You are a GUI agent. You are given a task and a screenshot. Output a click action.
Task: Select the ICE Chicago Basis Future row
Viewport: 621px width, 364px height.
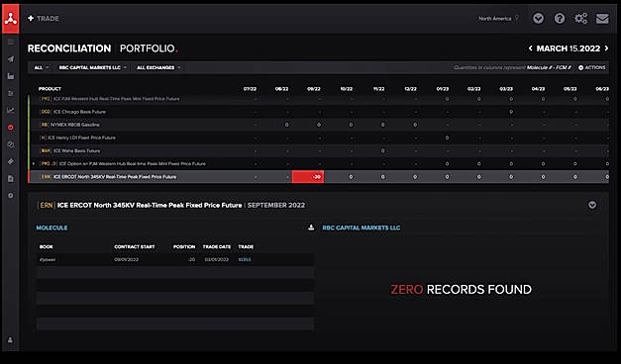tap(319, 112)
